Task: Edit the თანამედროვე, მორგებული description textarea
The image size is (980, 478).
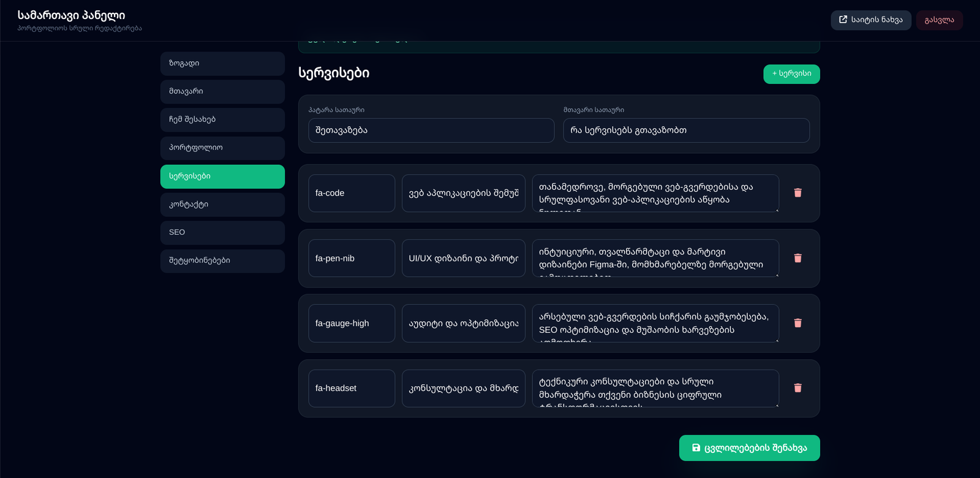Action: 655,193
